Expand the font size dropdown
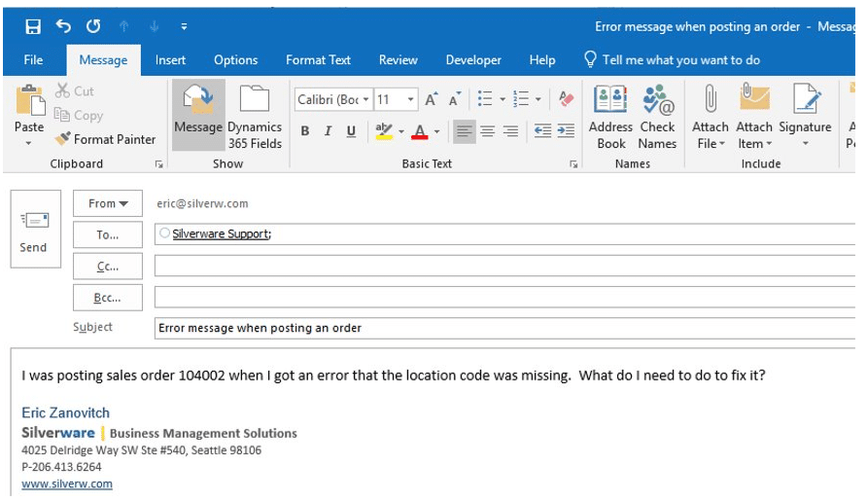 (411, 99)
